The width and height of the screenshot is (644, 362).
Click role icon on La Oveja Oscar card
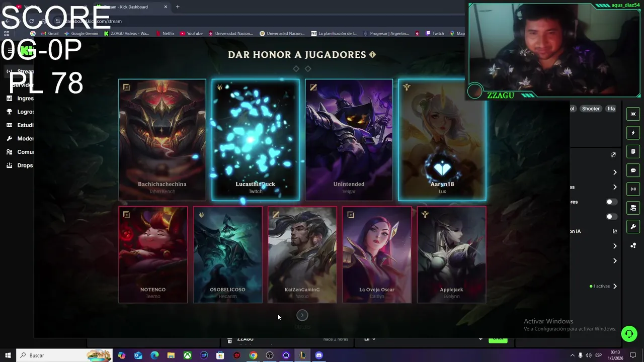351,215
